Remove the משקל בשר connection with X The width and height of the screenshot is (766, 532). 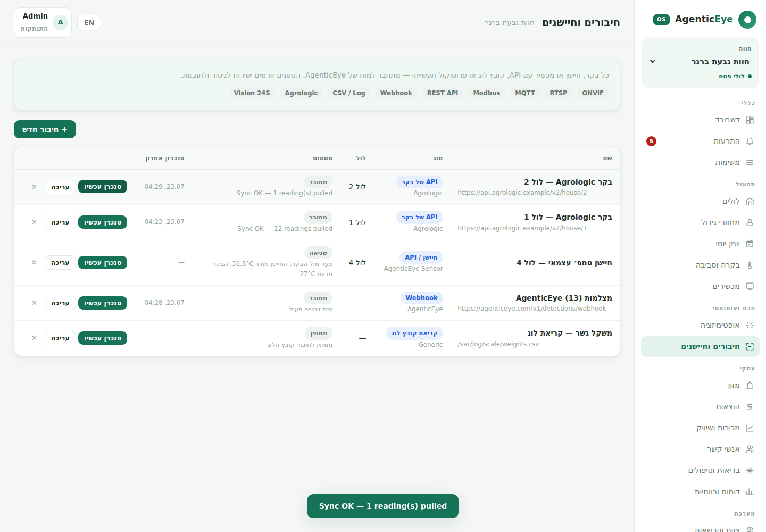coord(34,338)
